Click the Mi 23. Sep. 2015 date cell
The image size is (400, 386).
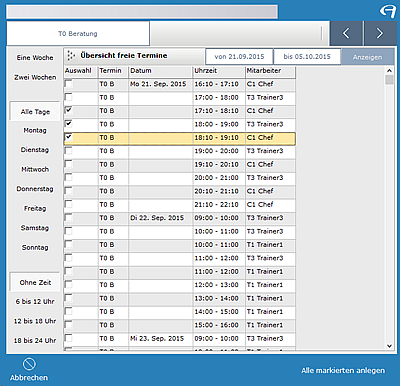(x=161, y=339)
